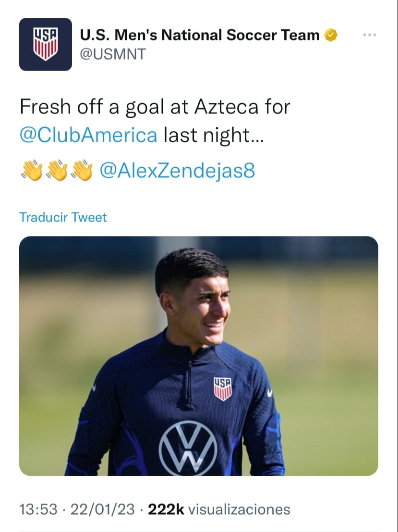
Task: Click the Nike swoosh on the sleeve
Action: tap(270, 393)
